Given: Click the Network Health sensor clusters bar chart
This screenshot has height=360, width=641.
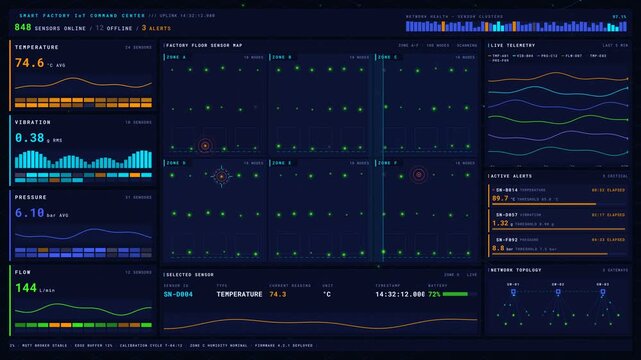Looking at the screenshot, I should point(516,26).
